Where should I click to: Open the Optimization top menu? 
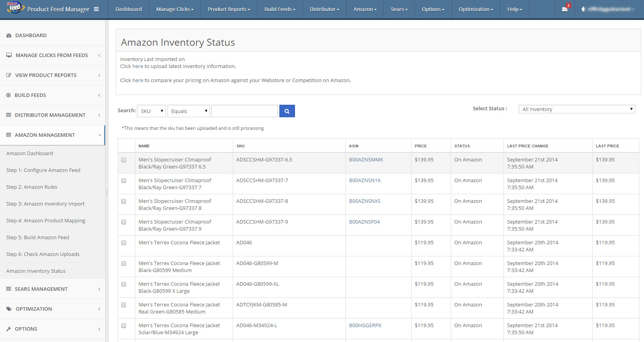(476, 9)
